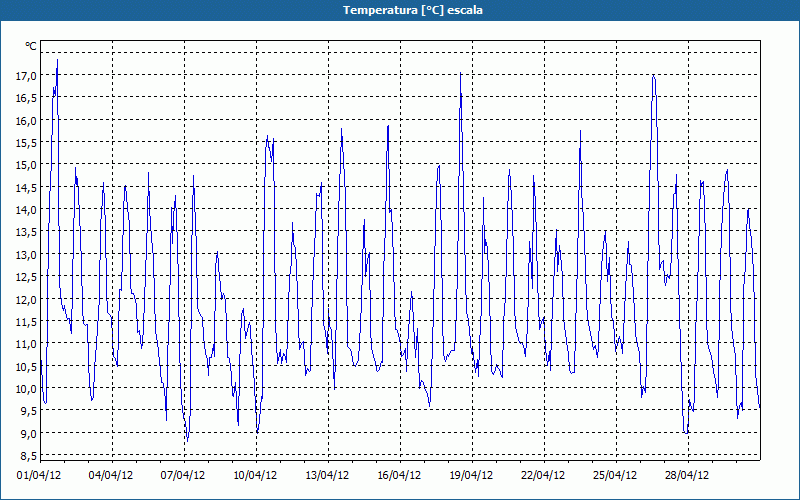
Task: Select the 14,0 y-axis value
Action: [26, 210]
